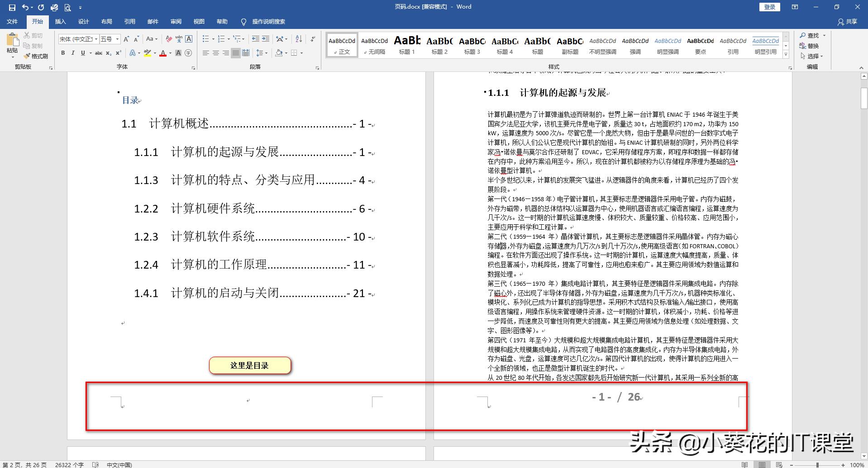Screen dimensions: 868x468
Task: Click the sort icon in paragraph group
Action: click(299, 39)
